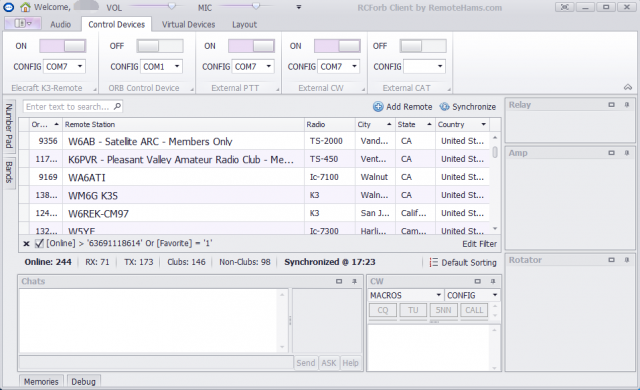Click Synchronize button
Screen dimensions: 640x390
pos(468,107)
